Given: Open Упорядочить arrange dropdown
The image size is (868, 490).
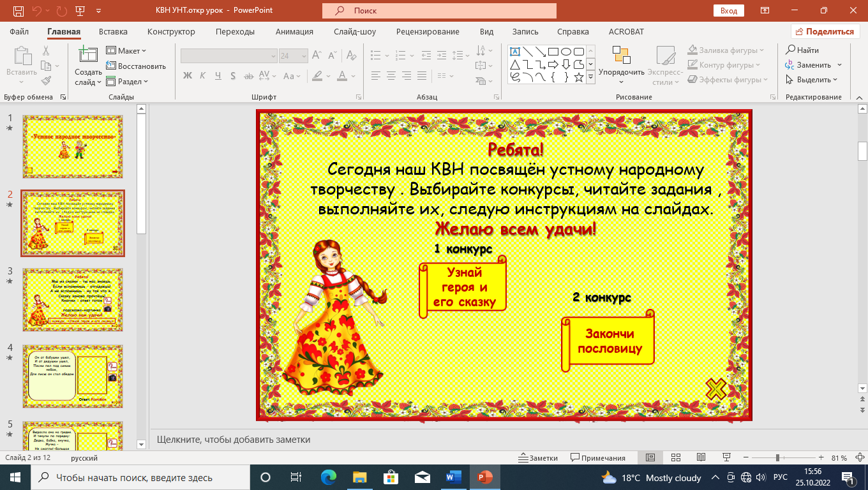Looking at the screenshot, I should click(622, 64).
